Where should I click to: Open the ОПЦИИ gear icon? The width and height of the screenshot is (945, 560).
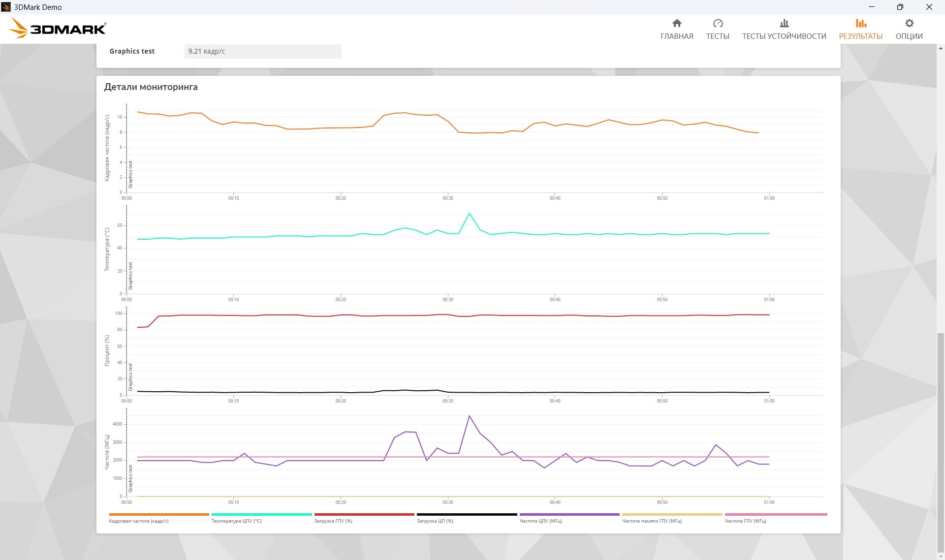tap(909, 23)
